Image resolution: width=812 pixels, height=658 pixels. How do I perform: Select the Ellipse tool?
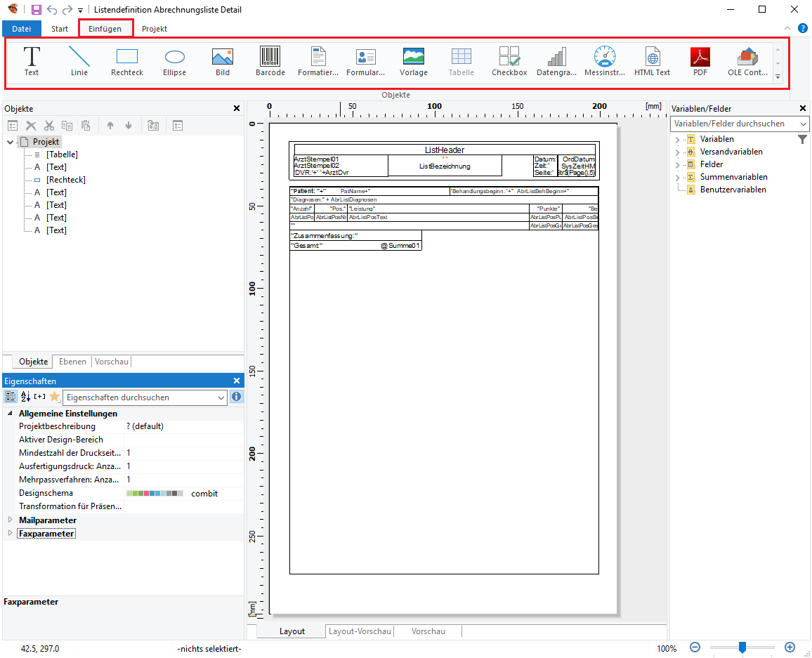(x=174, y=61)
